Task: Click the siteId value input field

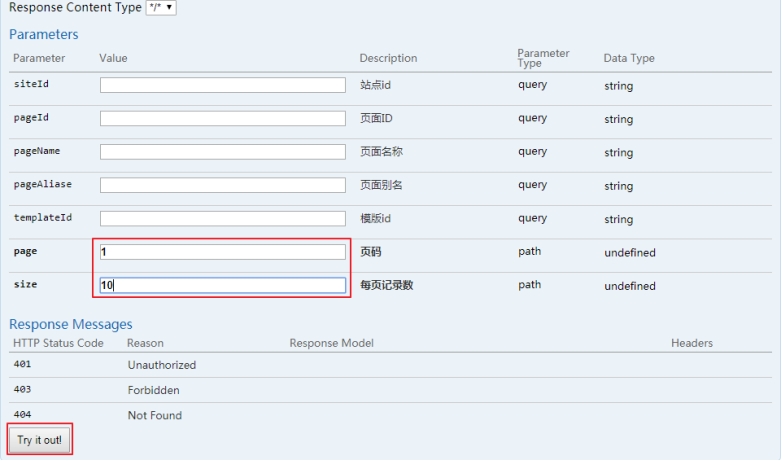Action: click(x=222, y=85)
